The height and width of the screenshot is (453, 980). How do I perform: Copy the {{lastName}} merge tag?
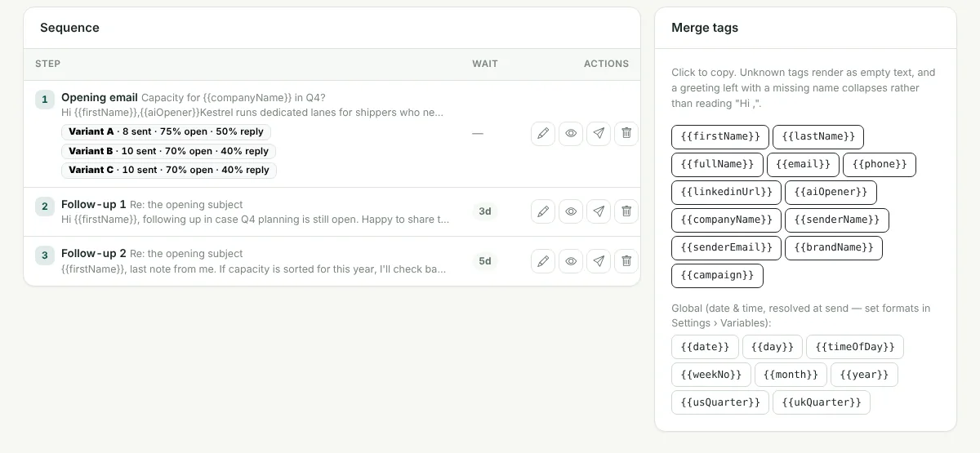(818, 136)
